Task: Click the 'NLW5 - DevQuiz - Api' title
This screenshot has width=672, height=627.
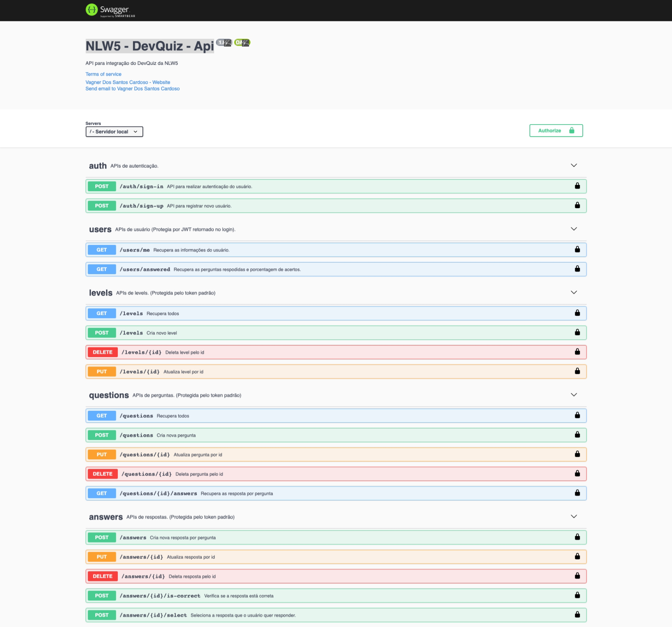Action: (150, 46)
